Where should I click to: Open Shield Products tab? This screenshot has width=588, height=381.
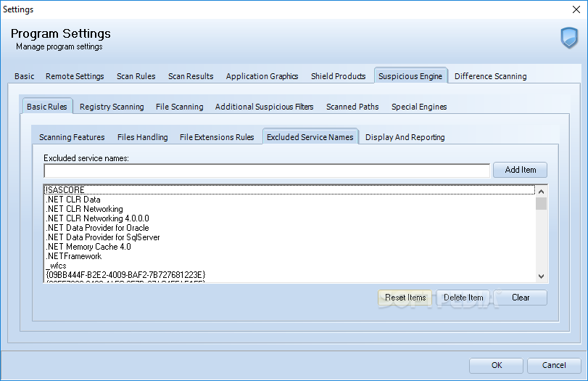point(338,76)
